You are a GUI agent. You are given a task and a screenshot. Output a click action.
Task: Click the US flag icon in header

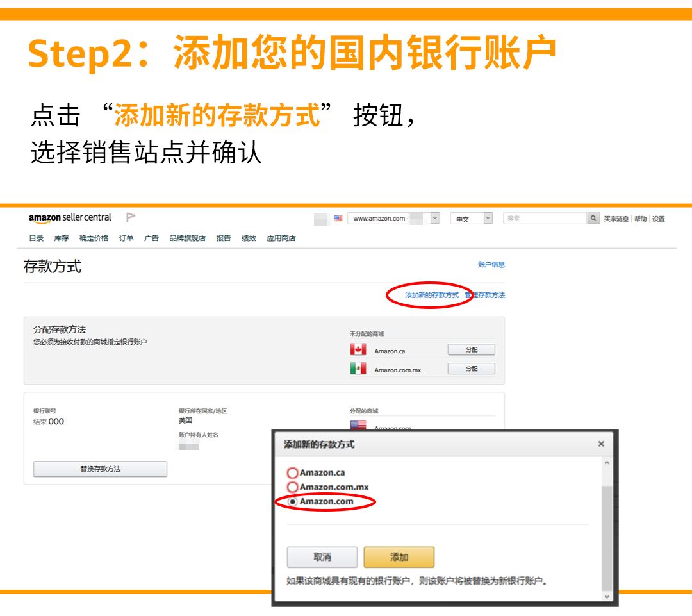pos(338,218)
